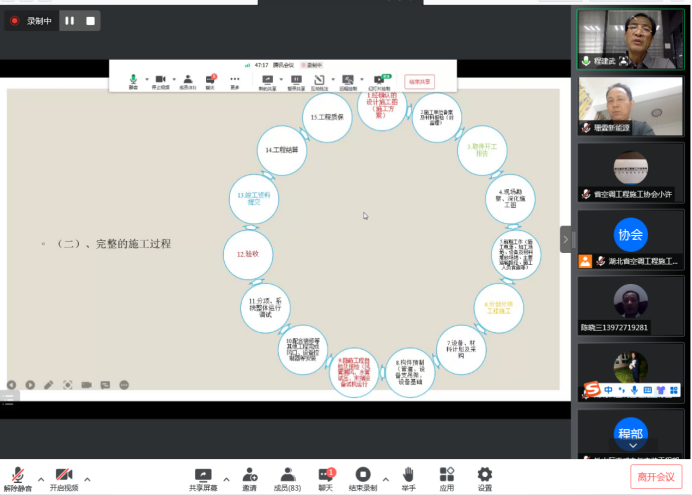Open slideshow more options ellipsis
Screen dimensions: 692x495
[x=124, y=385]
